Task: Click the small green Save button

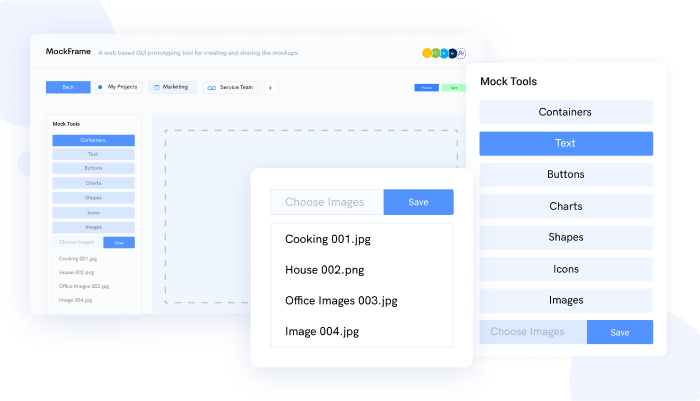Action: pos(454,88)
